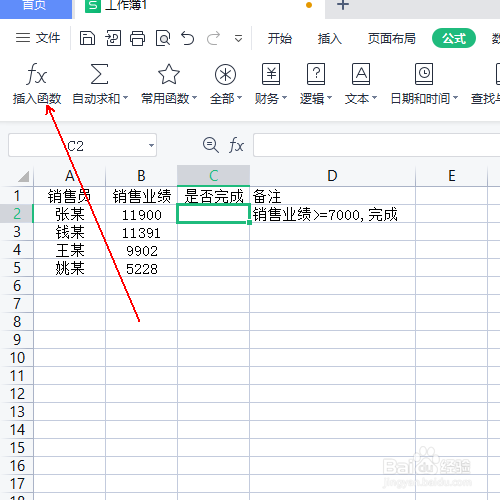The image size is (500, 500).
Task: Click the AutoSum sigma icon
Action: pyautogui.click(x=99, y=74)
